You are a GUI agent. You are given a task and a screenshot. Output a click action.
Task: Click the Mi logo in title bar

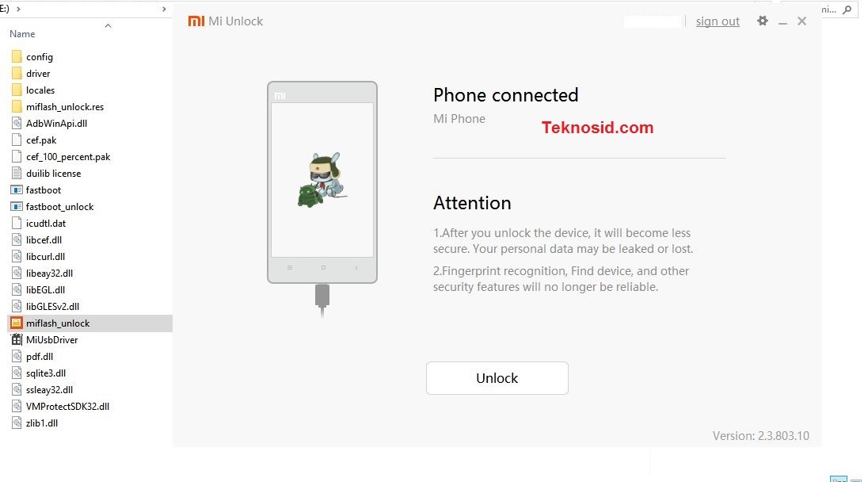196,21
